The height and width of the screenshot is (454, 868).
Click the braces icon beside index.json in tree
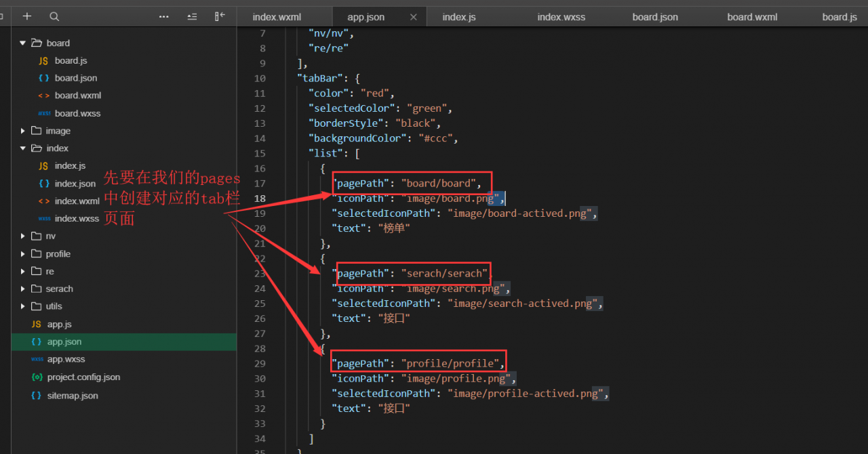[43, 184]
